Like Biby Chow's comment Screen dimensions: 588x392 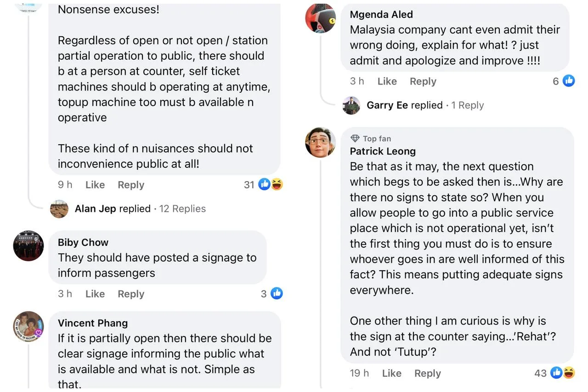coord(95,294)
